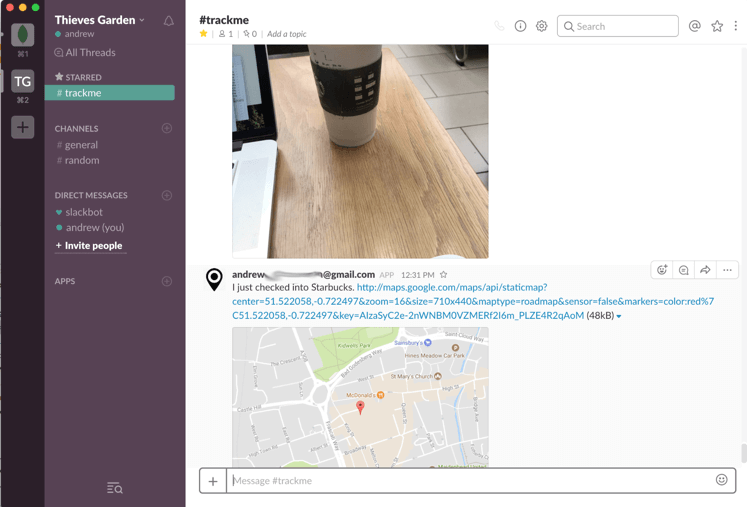Start a thread on the message
The image size is (747, 507).
pos(684,270)
